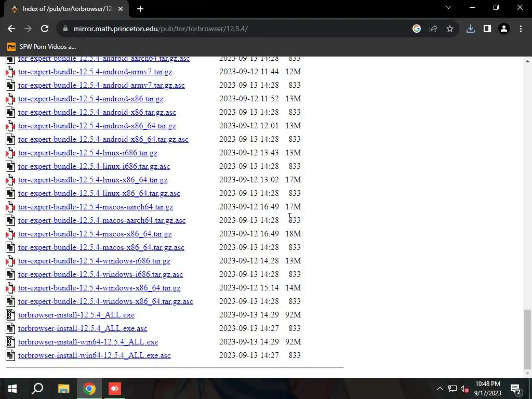This screenshot has width=532, height=399.
Task: Open the downloads tray icon
Action: click(471, 29)
